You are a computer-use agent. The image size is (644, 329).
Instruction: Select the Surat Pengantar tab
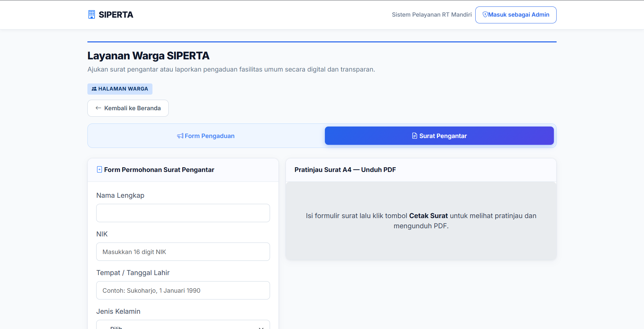tap(439, 136)
